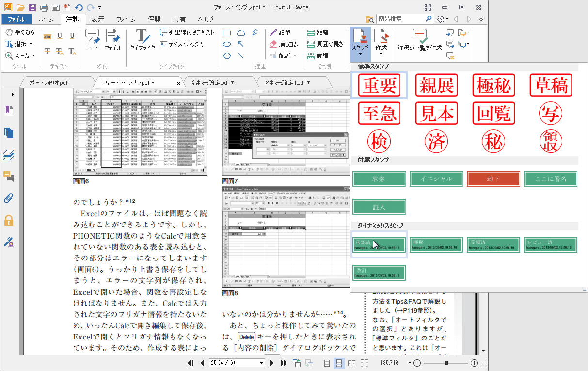Select the strikethrough text tool
Screen dimensions: 588x371
point(48,51)
